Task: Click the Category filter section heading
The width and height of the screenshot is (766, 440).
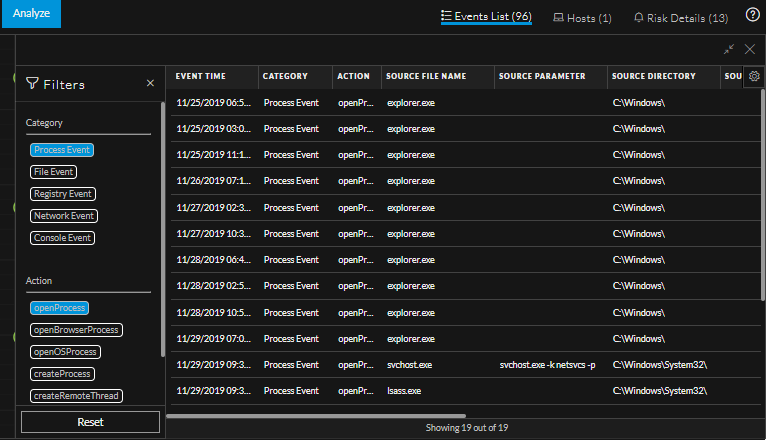Action: 44,123
